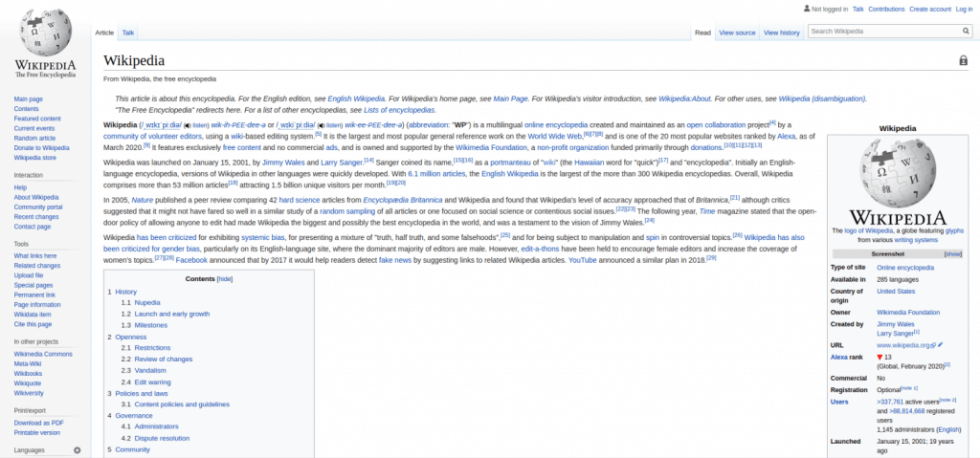Open the Wikipedia store link
The height and width of the screenshot is (458, 980).
35,158
